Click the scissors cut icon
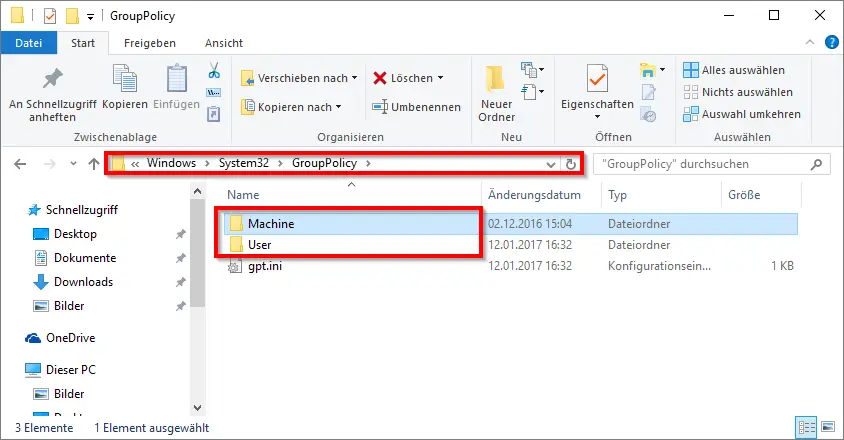The height and width of the screenshot is (440, 844). coord(214,70)
